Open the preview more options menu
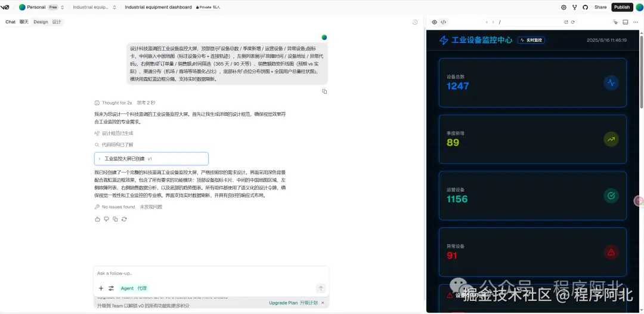Screen dimensions: 644x314 (636, 22)
